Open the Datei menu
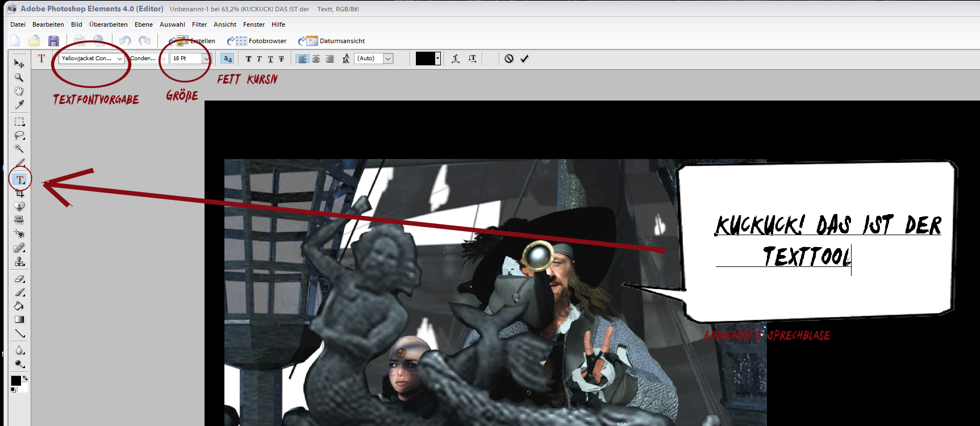The width and height of the screenshot is (980, 426). click(18, 24)
